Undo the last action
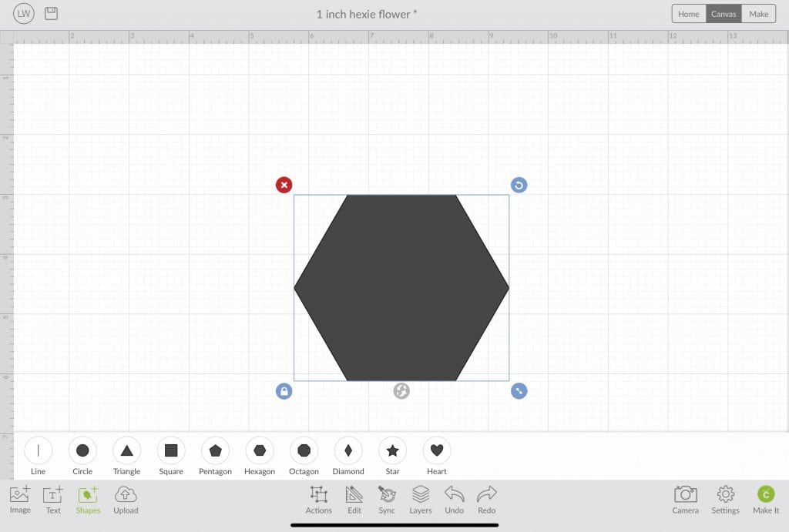Screen dimensions: 789x532 [455, 500]
